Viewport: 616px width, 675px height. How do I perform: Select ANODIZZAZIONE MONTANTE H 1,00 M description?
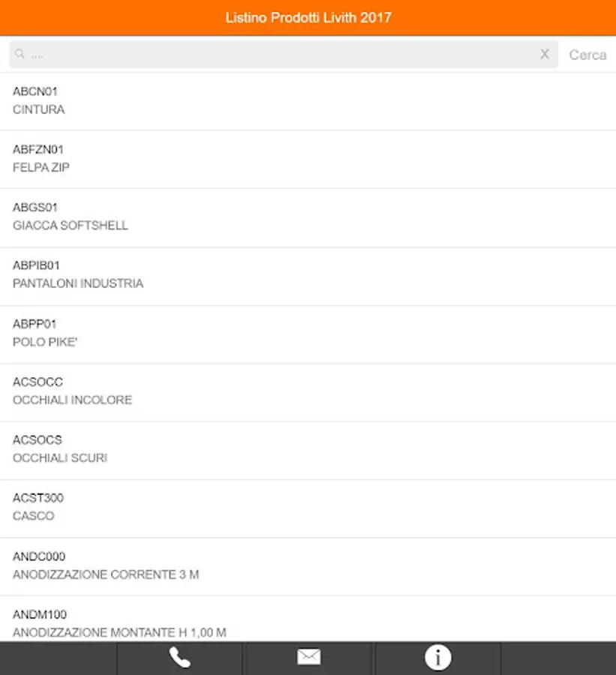tap(120, 633)
